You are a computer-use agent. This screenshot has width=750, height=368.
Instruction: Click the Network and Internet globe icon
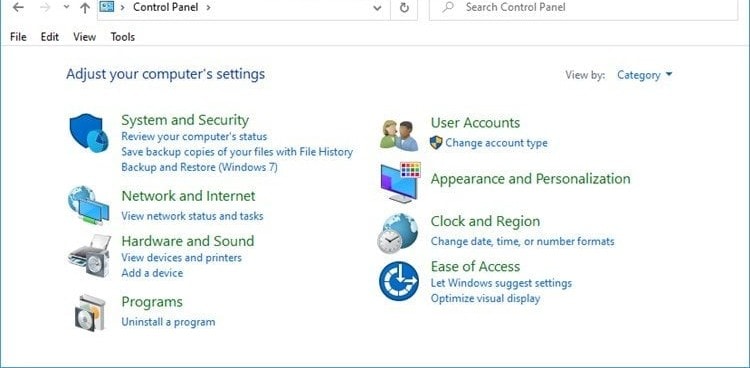tap(88, 205)
